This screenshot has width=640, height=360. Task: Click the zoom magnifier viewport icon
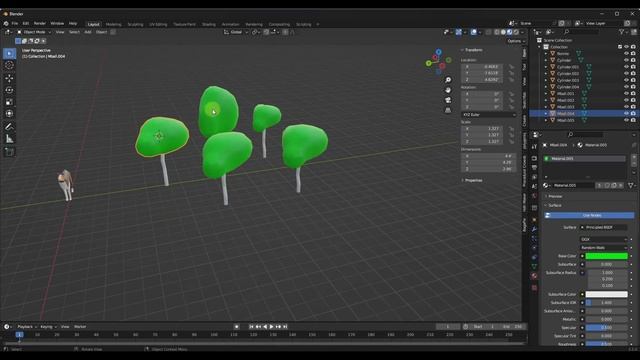pyautogui.click(x=448, y=80)
